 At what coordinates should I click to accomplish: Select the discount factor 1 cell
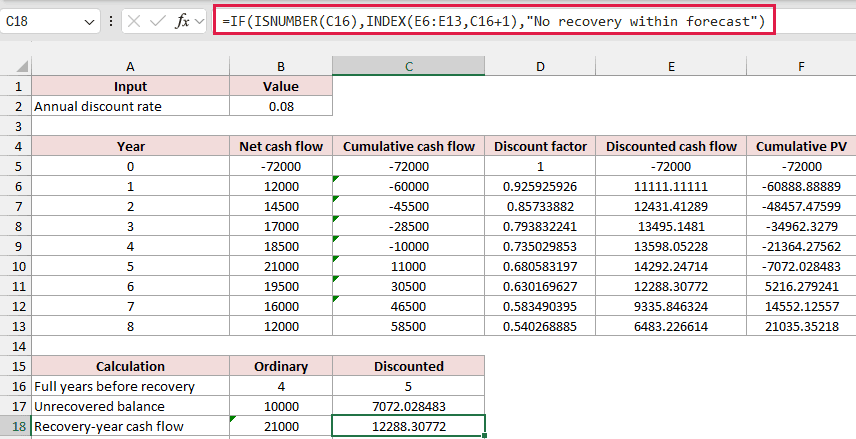point(540,167)
